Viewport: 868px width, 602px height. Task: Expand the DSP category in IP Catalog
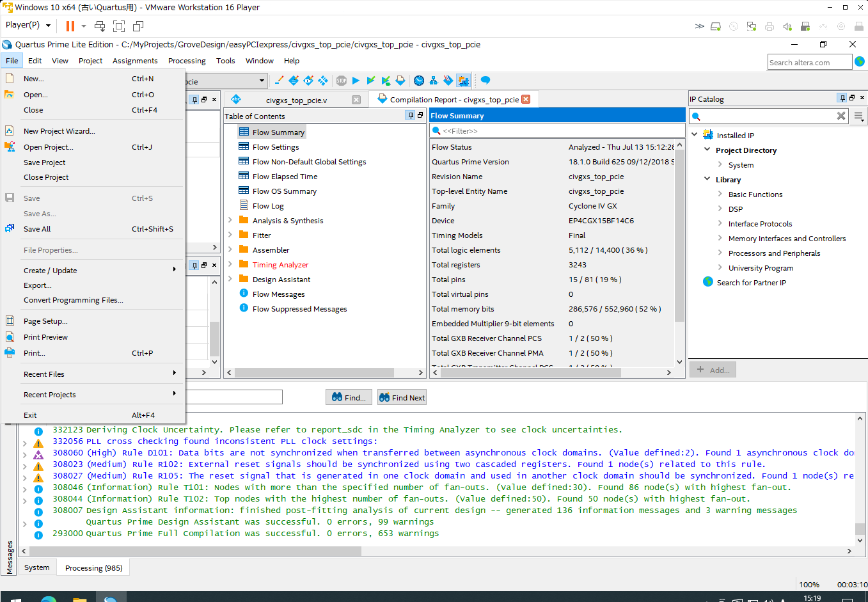720,209
